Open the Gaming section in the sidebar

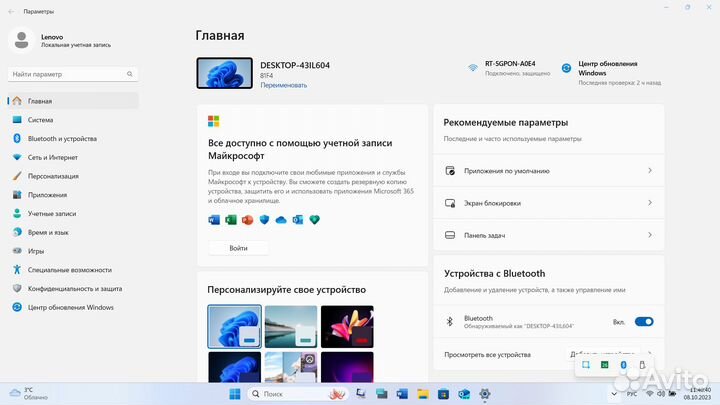[x=36, y=251]
